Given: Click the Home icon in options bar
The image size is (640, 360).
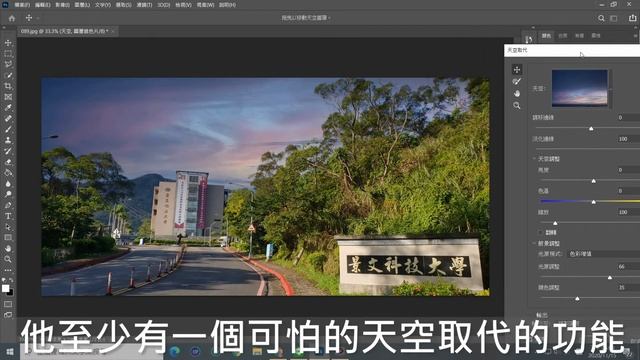Looking at the screenshot, I should [x=12, y=18].
